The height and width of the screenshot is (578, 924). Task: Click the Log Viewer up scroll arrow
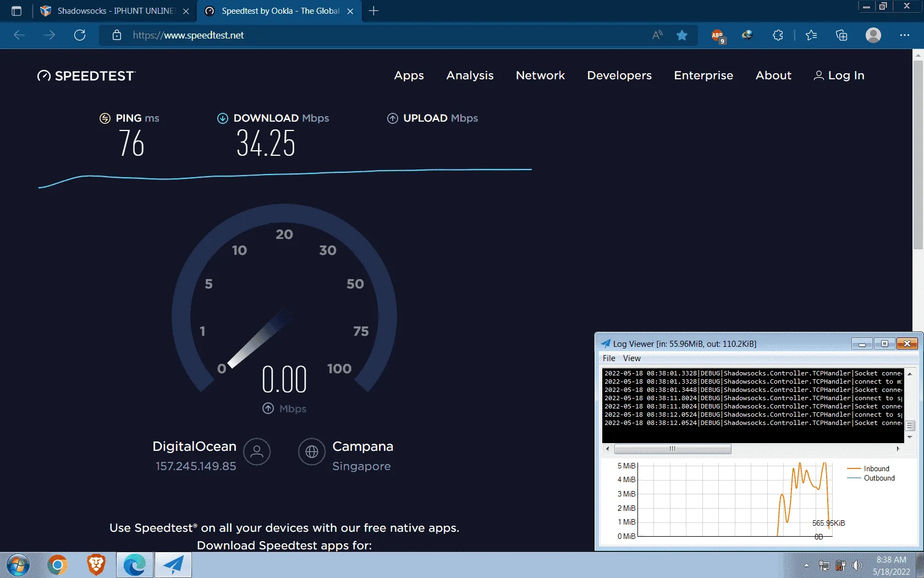(910, 374)
